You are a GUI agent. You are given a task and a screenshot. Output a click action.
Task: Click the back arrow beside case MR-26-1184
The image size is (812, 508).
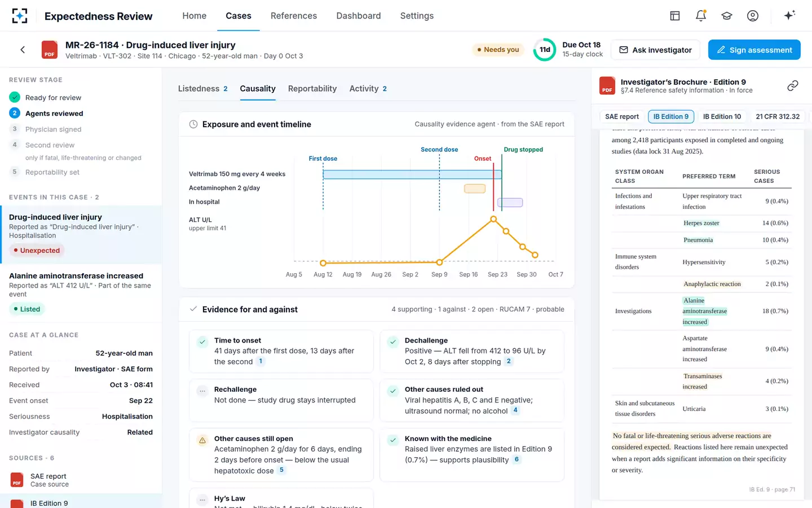tap(23, 50)
